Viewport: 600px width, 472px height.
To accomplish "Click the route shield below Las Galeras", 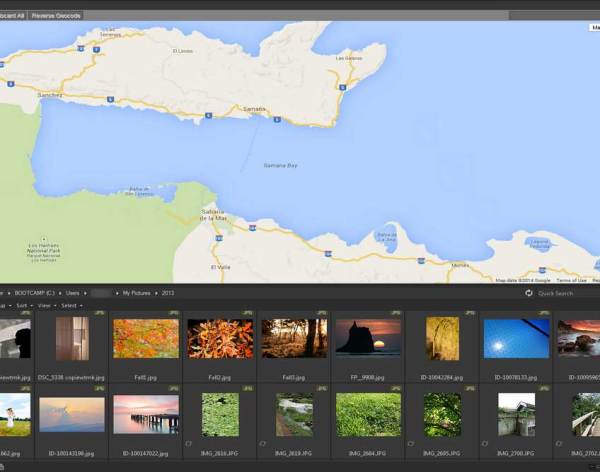I will coord(342,87).
